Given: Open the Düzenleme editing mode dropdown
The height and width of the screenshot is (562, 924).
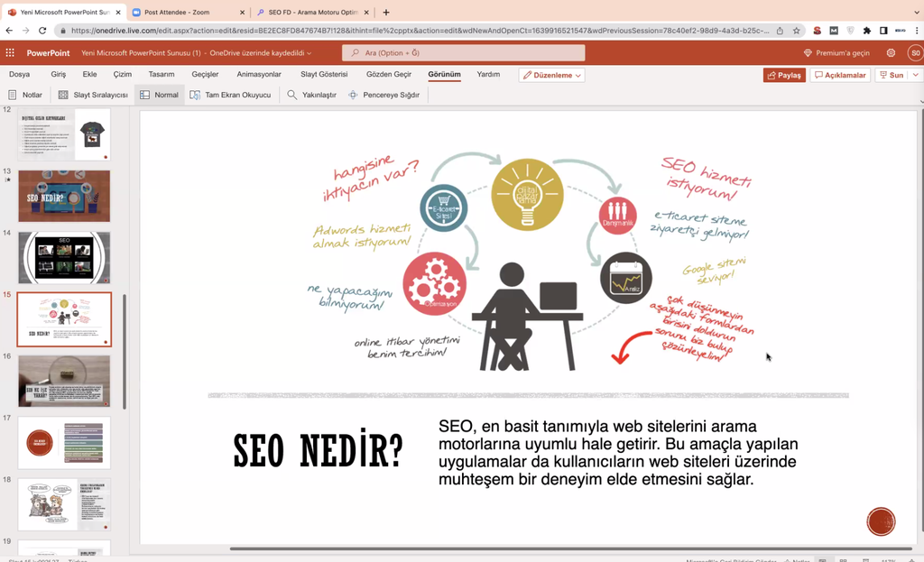Looking at the screenshot, I should point(552,76).
